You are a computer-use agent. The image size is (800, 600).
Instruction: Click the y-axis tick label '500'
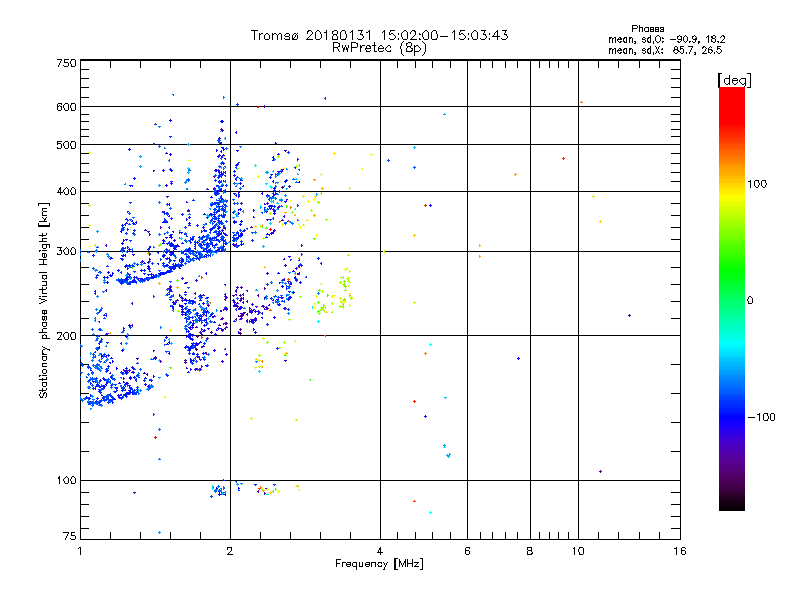(66, 145)
